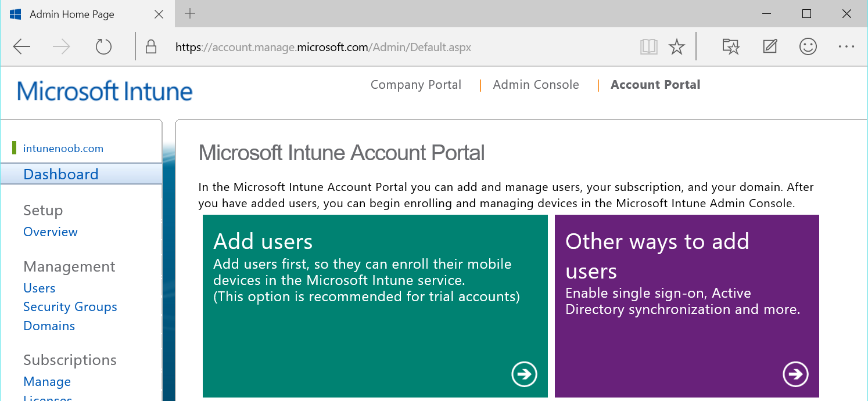868x401 pixels.
Task: Go to Users under Management
Action: 40,288
